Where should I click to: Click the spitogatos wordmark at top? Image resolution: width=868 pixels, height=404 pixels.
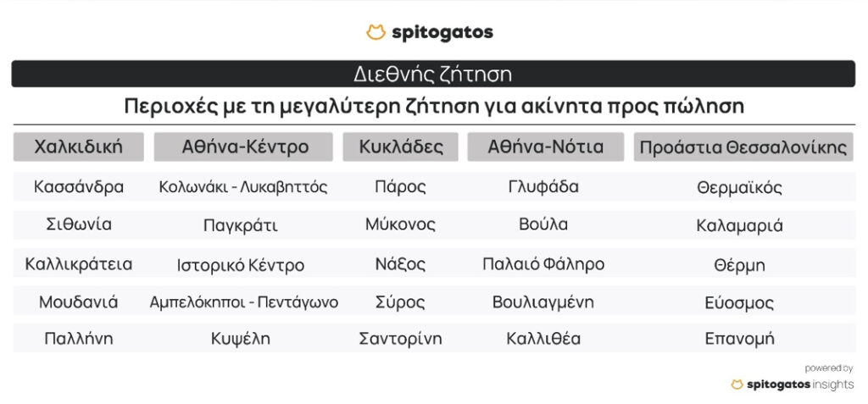(x=442, y=33)
